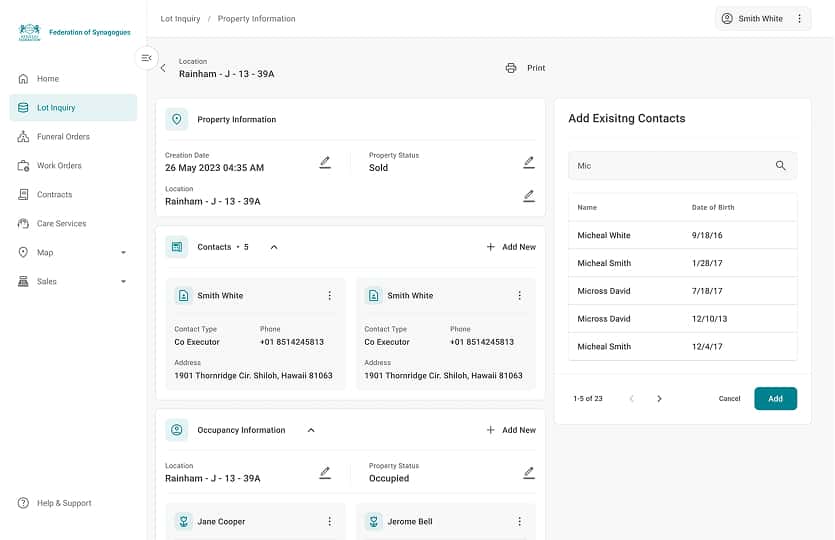Image resolution: width=835 pixels, height=540 pixels.
Task: Edit Property Status Sold with pencil icon
Action: (529, 162)
